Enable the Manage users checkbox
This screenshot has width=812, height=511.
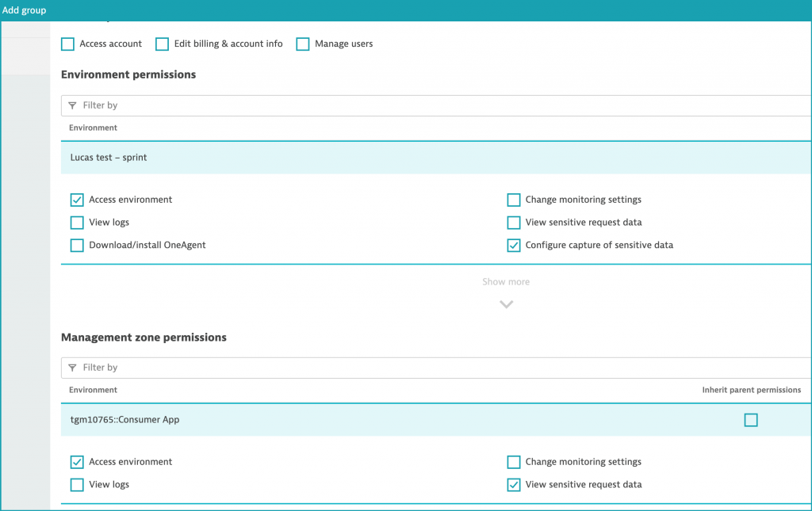pos(303,44)
